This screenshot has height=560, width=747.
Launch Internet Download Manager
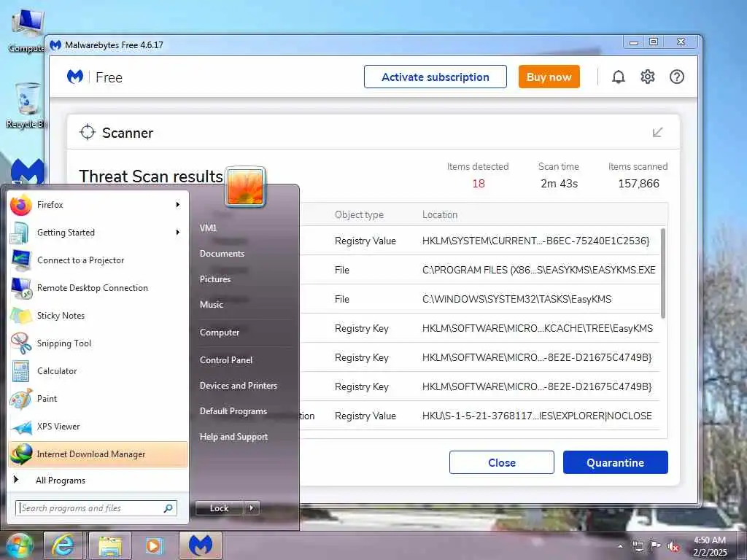[98, 454]
